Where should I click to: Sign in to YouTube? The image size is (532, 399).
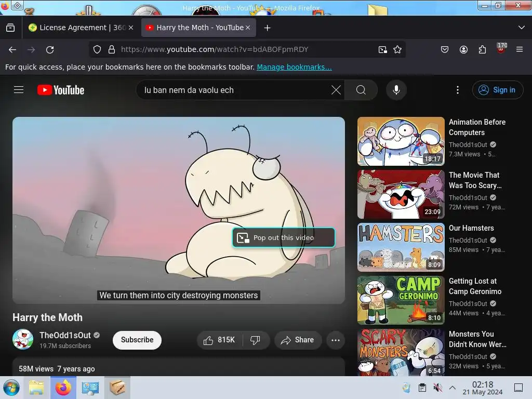[x=497, y=90]
